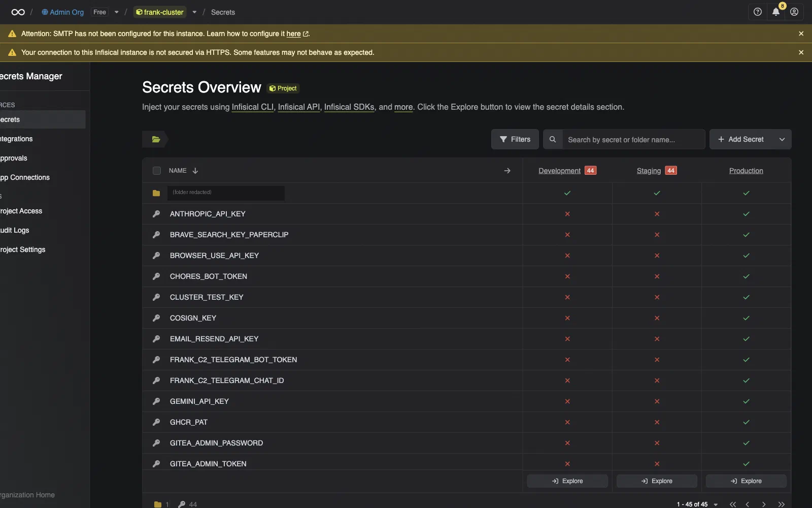Click GITEA_ADMIN_TOKEN secret name
Viewport: 812px width, 508px height.
pyautogui.click(x=208, y=464)
